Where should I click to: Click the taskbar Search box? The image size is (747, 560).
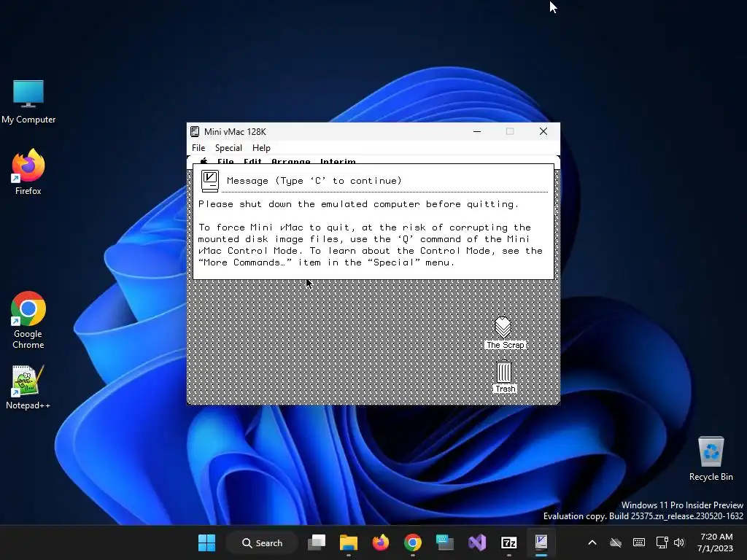(x=262, y=542)
